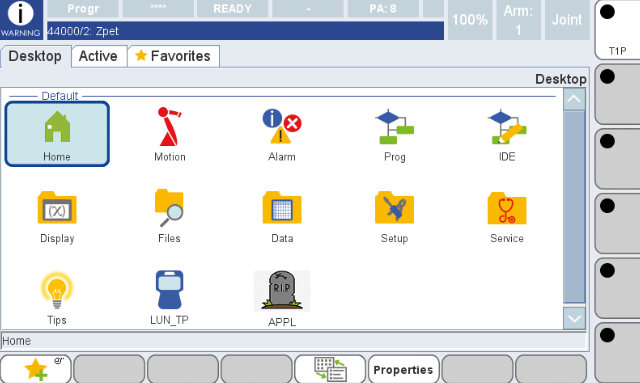Open the LUN_TP teach pendant icon

(169, 298)
